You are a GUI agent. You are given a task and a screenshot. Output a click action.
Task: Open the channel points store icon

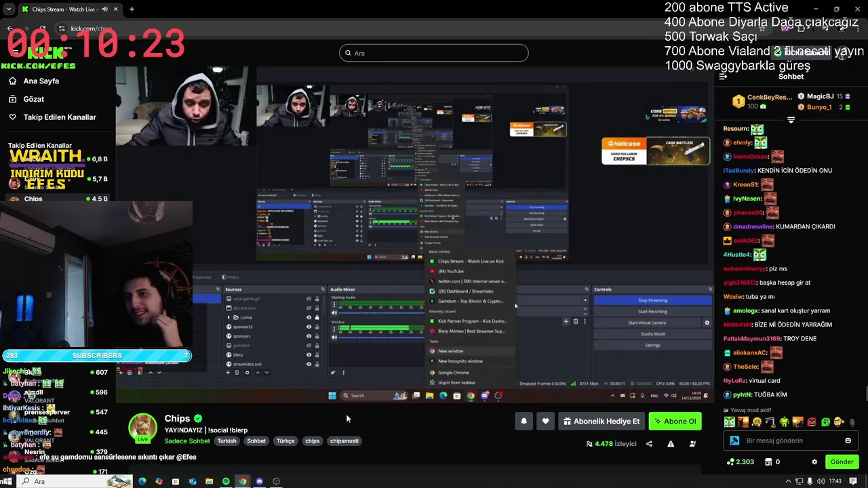pos(768,462)
